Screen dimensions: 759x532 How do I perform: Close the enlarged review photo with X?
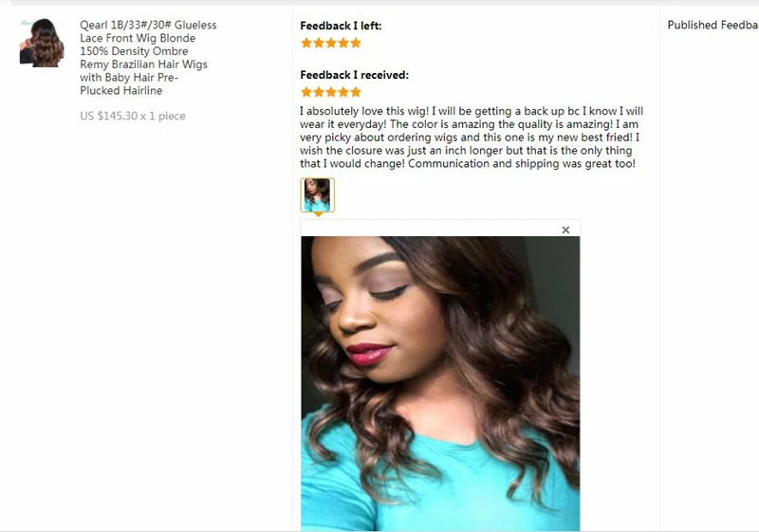click(565, 230)
